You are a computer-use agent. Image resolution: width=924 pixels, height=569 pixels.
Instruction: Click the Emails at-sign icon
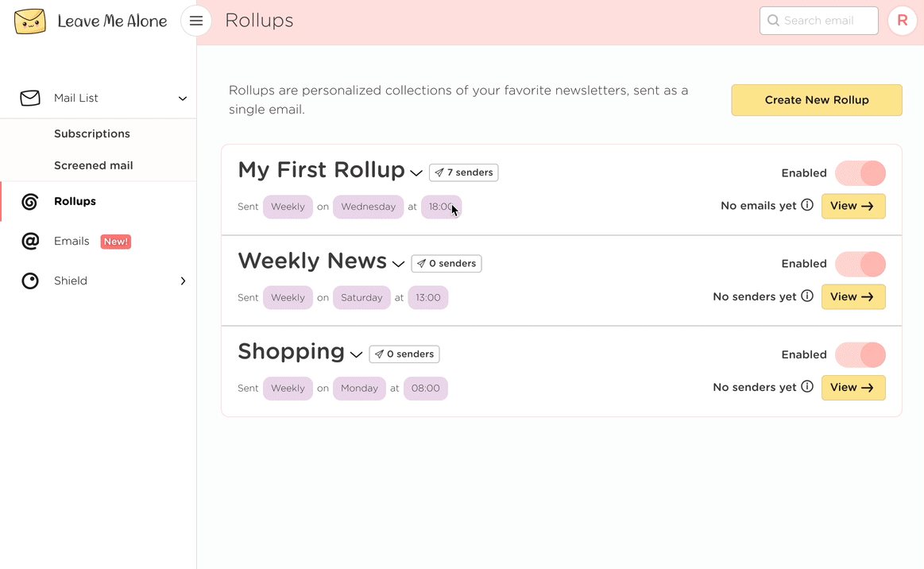point(30,242)
